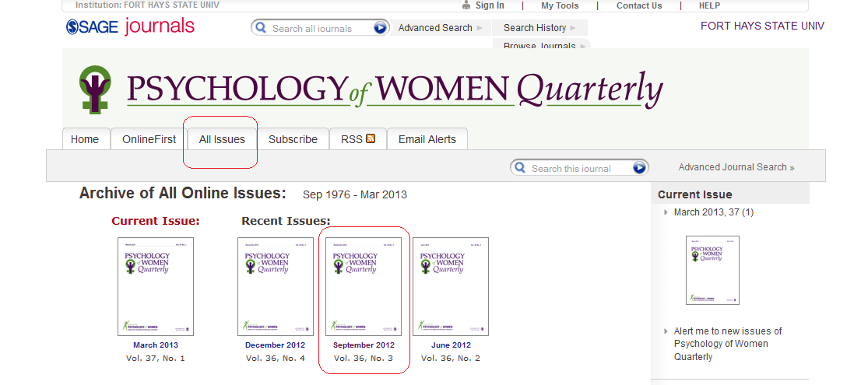The height and width of the screenshot is (385, 868).
Task: Switch to the OnlineFirst tab
Action: [x=149, y=139]
